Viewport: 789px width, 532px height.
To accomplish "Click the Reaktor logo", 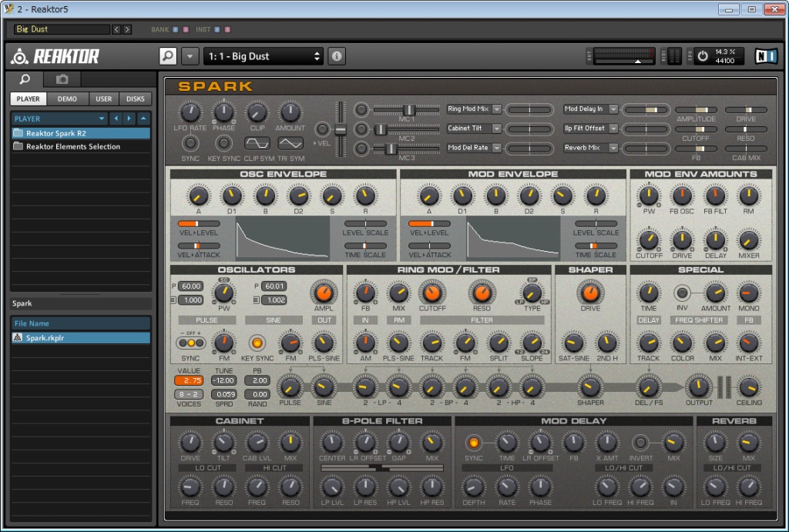I will [55, 56].
